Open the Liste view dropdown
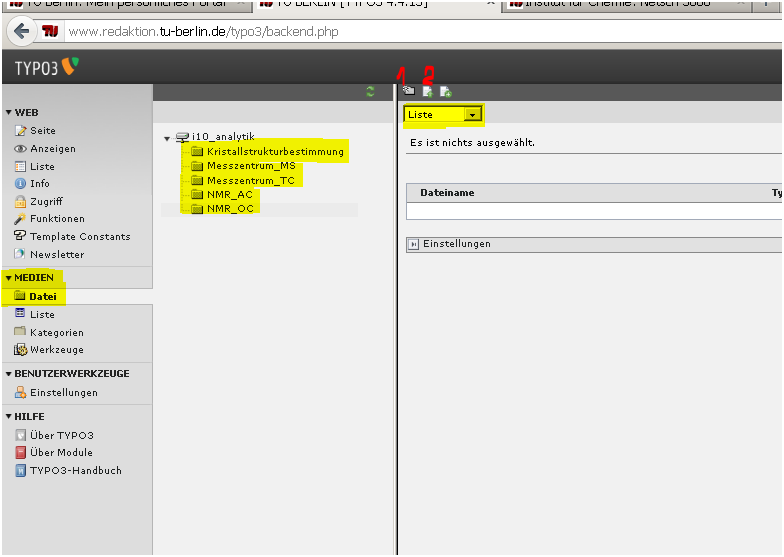Viewport: 784px width, 557px height. [x=444, y=114]
